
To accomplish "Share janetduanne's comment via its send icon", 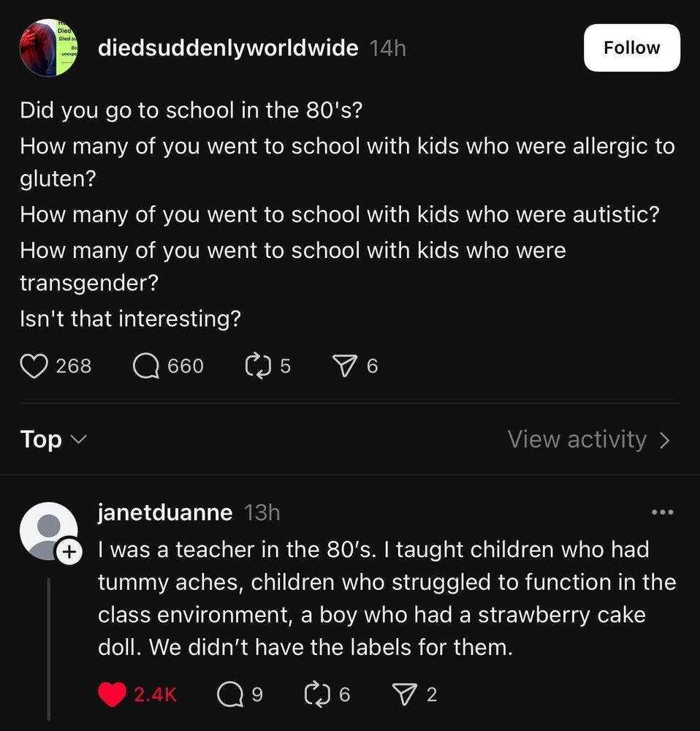I will (x=403, y=693).
